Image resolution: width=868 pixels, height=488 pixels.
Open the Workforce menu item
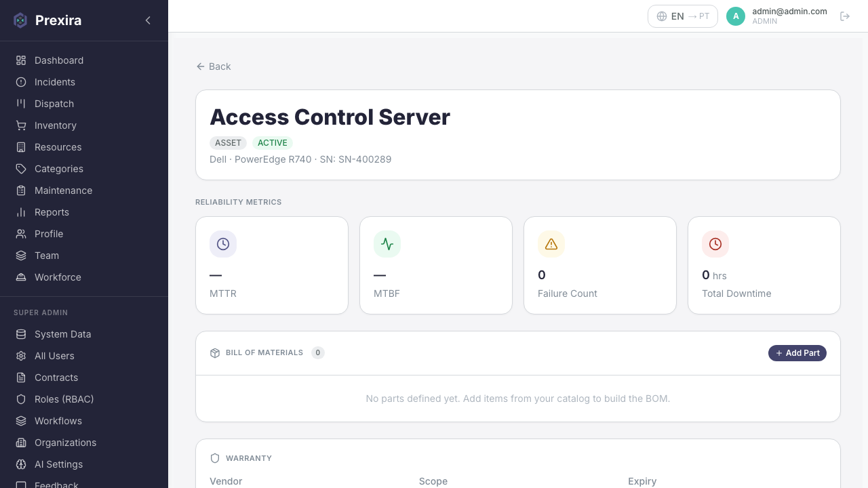coord(84,277)
